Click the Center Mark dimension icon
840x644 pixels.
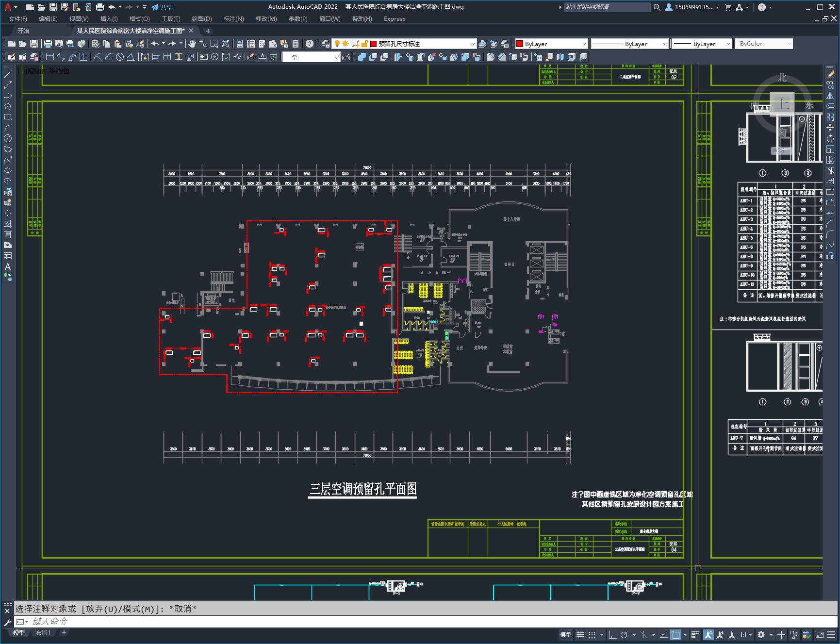(214, 57)
